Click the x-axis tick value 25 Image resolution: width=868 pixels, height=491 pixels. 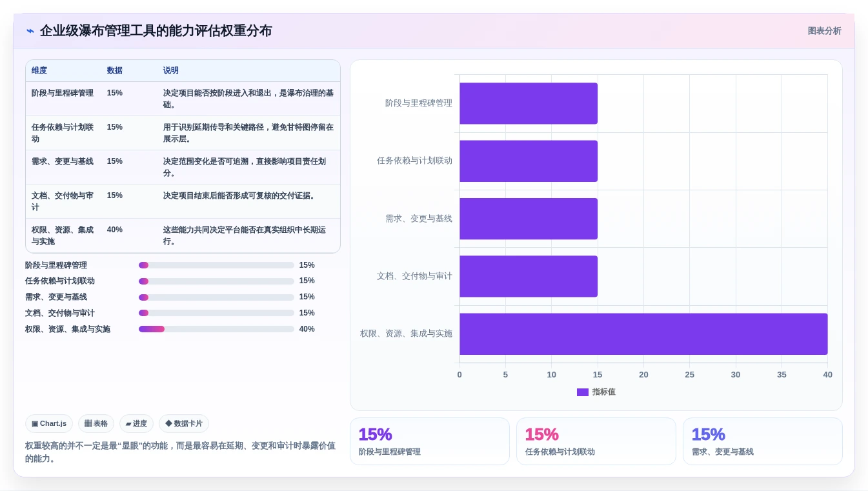click(x=689, y=375)
